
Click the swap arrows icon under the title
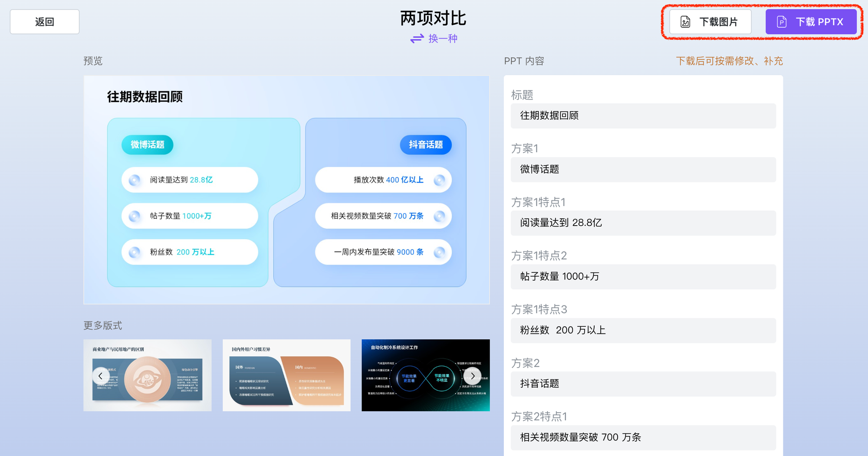pos(417,39)
